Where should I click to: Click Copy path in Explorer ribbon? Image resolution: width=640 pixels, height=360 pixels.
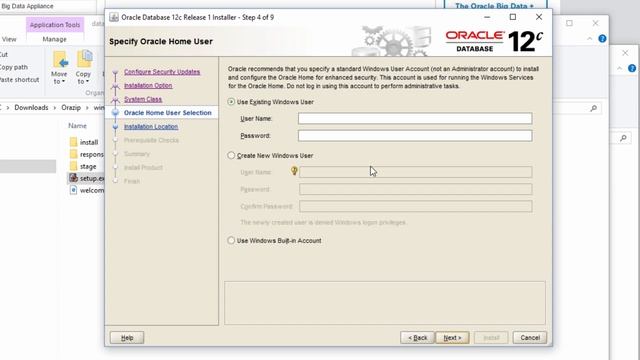[14, 67]
